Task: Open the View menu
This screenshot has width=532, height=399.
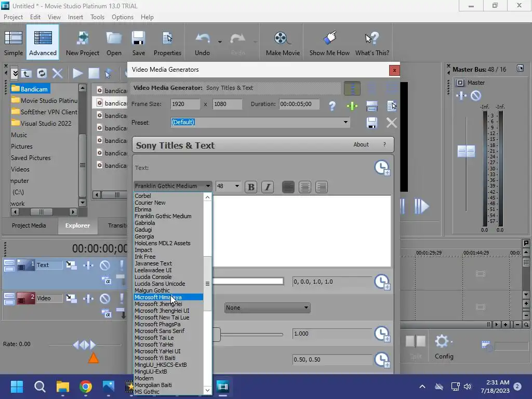Action: pos(54,17)
